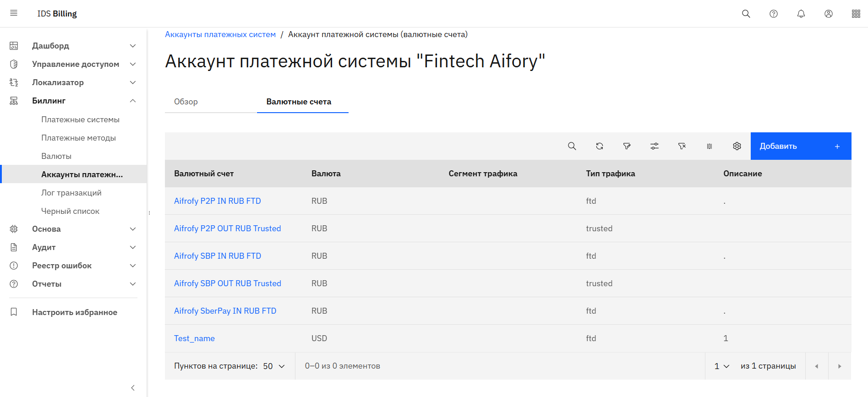
Task: Open the table filter icon
Action: 627,146
